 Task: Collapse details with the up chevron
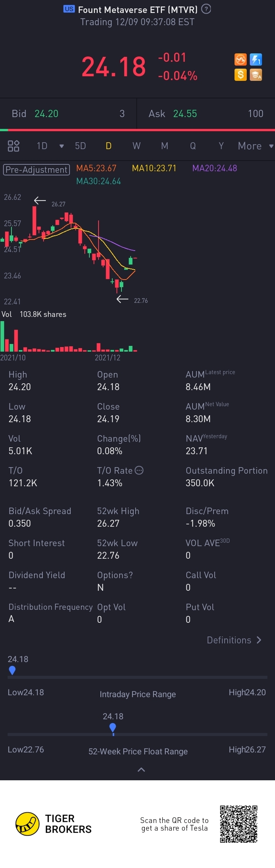[x=141, y=770]
